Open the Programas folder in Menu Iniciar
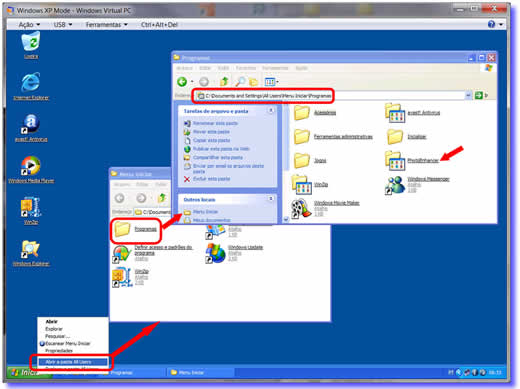The width and height of the screenshot is (520, 389). pyautogui.click(x=135, y=229)
